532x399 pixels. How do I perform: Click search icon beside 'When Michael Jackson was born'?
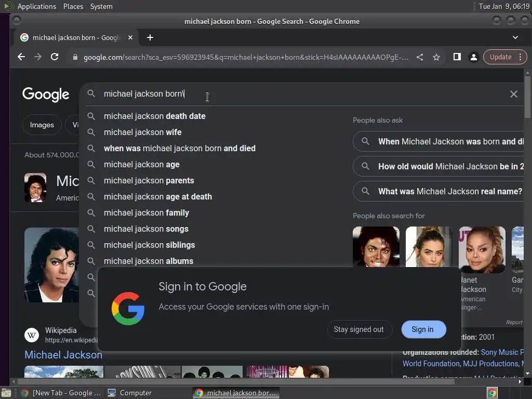pos(365,141)
